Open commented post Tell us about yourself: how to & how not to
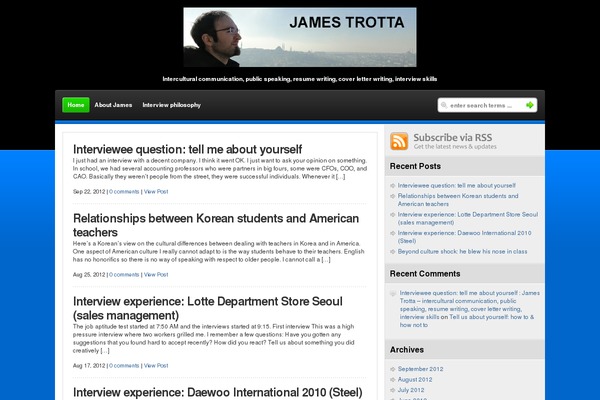Screen dimensions: 600x400 click(467, 321)
